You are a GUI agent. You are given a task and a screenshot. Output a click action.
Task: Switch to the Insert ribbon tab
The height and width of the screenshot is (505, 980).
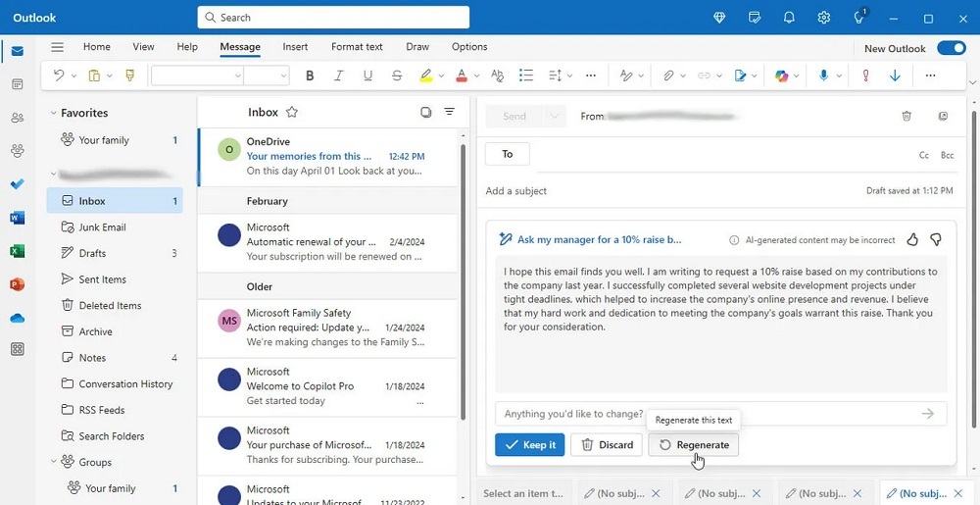click(295, 46)
